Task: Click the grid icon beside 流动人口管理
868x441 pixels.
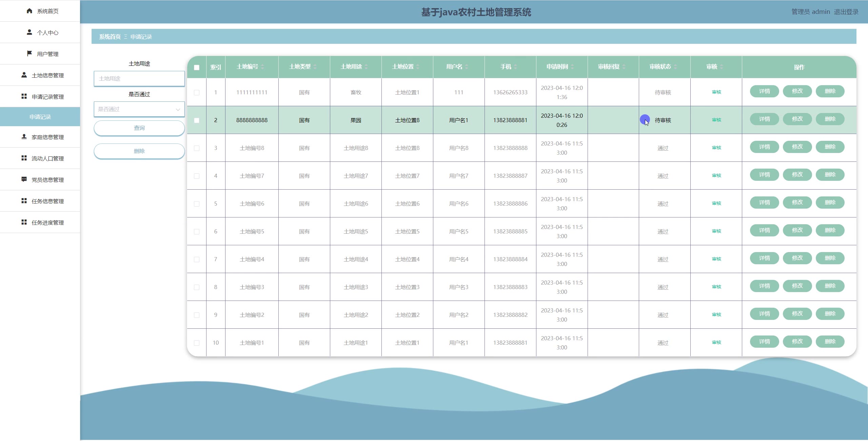Action: coord(24,158)
